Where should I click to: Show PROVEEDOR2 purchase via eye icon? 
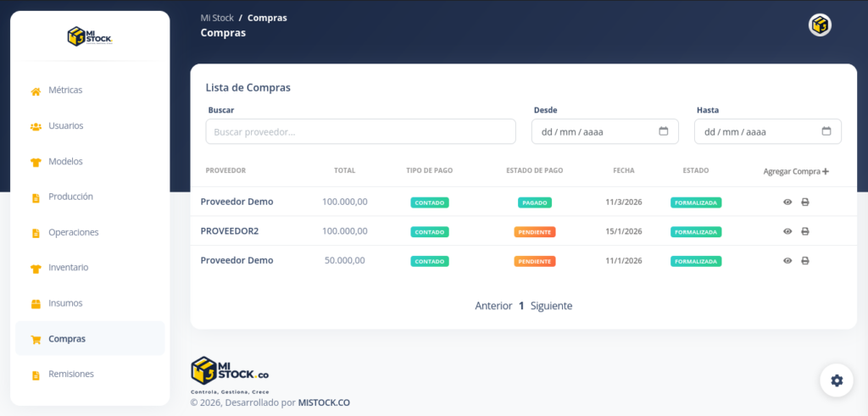point(787,231)
